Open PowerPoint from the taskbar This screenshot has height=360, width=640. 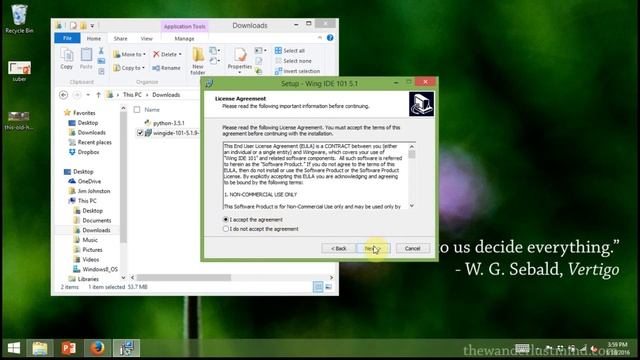point(69,349)
